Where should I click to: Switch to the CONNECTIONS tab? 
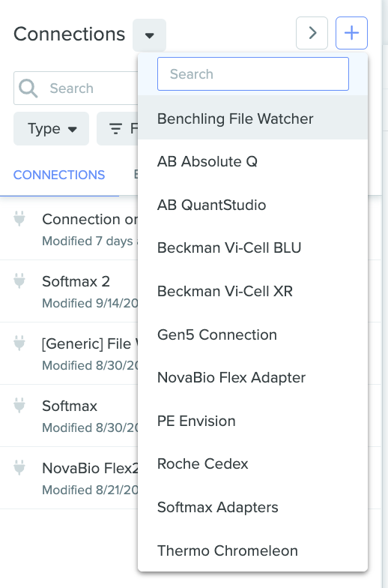pyautogui.click(x=59, y=175)
